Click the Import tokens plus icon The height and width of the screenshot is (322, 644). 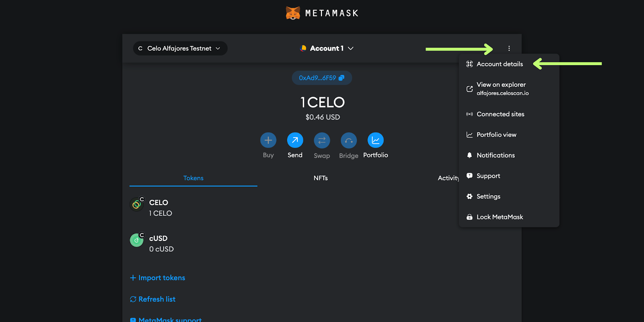133,278
